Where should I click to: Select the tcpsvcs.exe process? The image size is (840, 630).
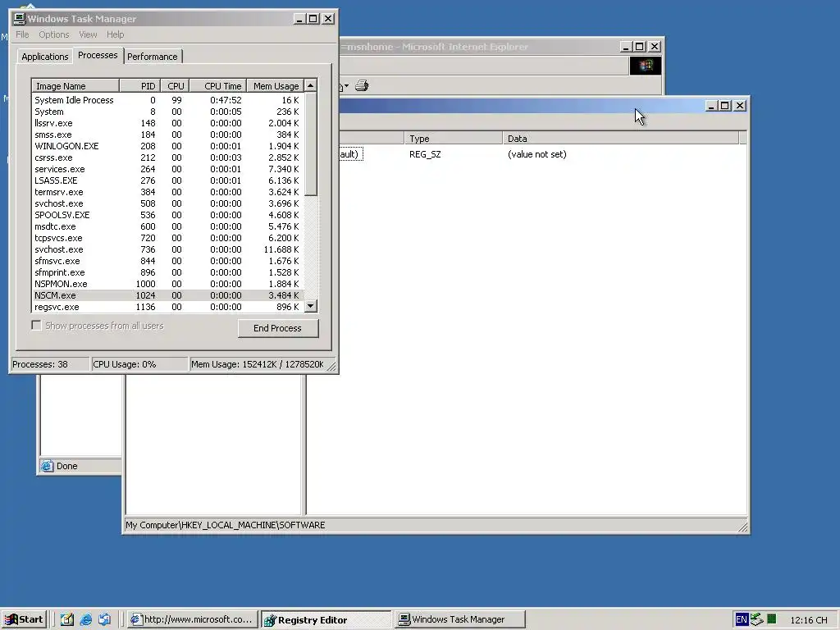point(167,239)
